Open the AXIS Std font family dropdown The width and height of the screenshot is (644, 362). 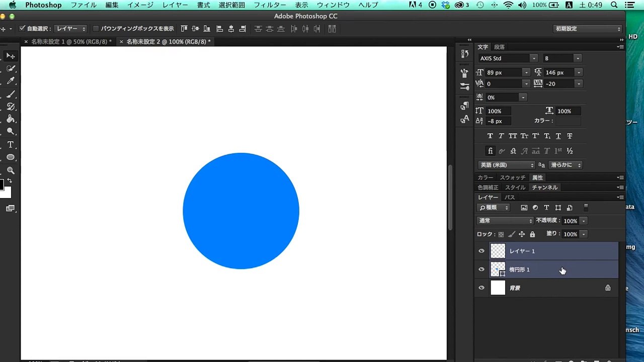533,58
